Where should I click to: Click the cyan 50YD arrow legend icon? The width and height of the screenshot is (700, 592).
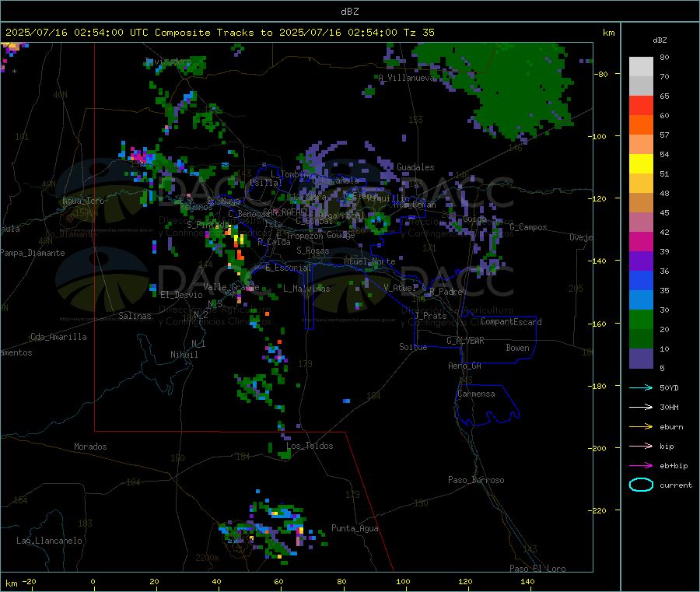[x=641, y=387]
